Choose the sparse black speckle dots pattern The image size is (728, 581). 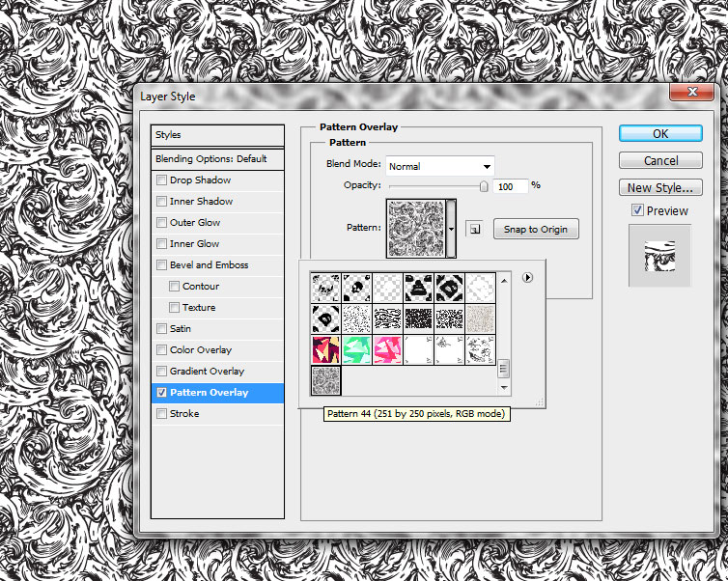tap(356, 318)
